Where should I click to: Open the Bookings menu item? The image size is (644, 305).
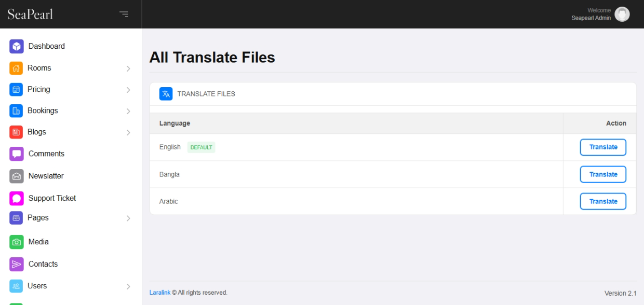(x=43, y=111)
